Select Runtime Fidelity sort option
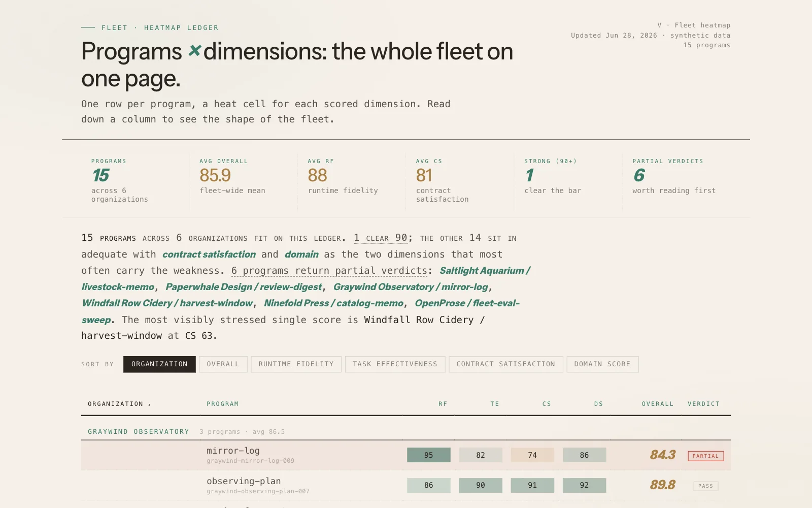The width and height of the screenshot is (812, 508). [x=296, y=364]
